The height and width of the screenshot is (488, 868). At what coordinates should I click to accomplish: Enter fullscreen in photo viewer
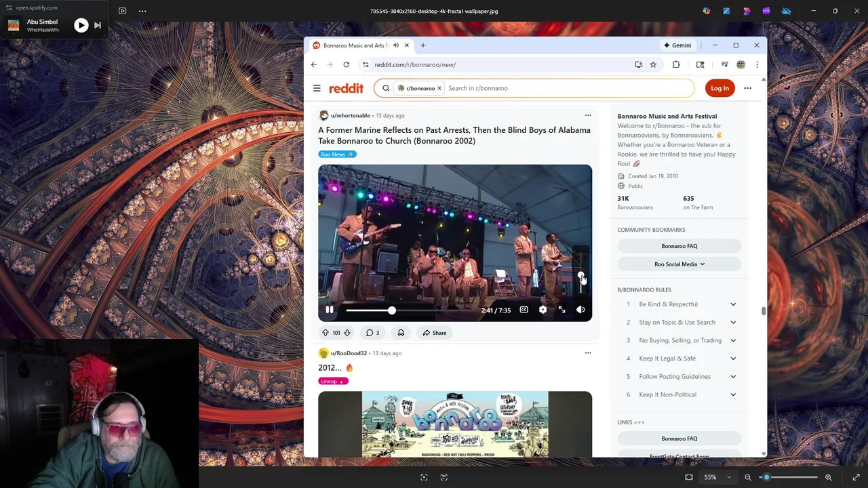856,477
